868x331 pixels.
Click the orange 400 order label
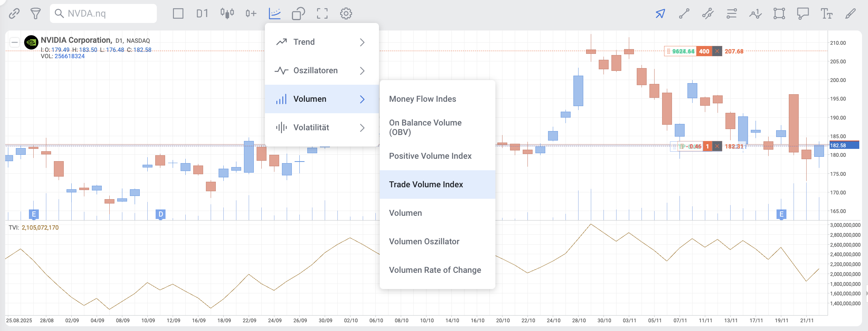(x=704, y=51)
